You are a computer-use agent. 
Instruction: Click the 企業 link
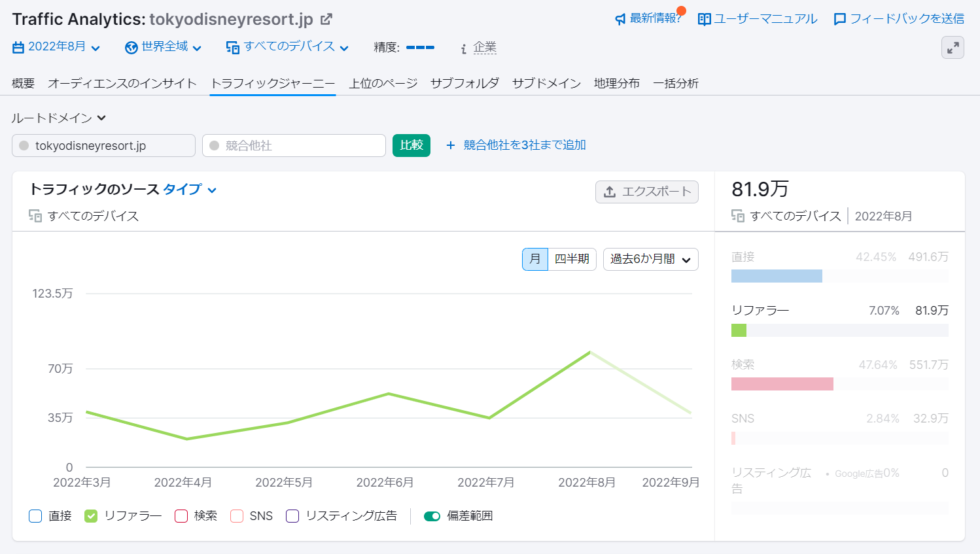(x=485, y=47)
